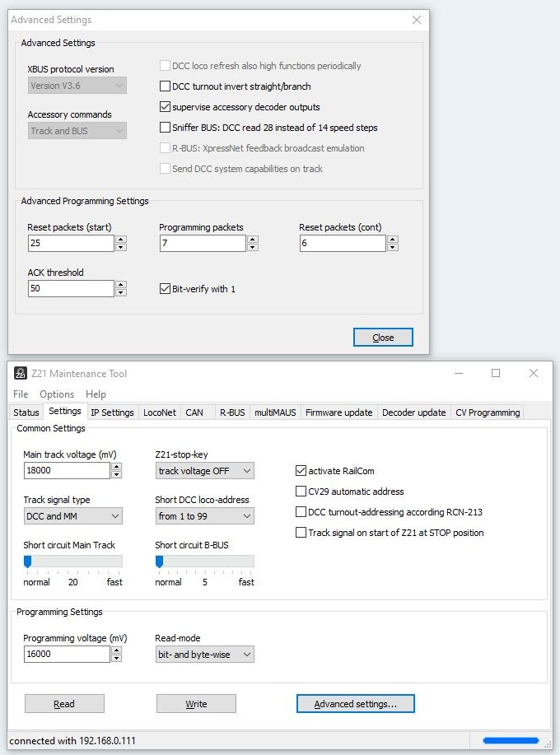Image resolution: width=560 pixels, height=755 pixels.
Task: Open Accessory commands dropdown
Action: (x=77, y=131)
